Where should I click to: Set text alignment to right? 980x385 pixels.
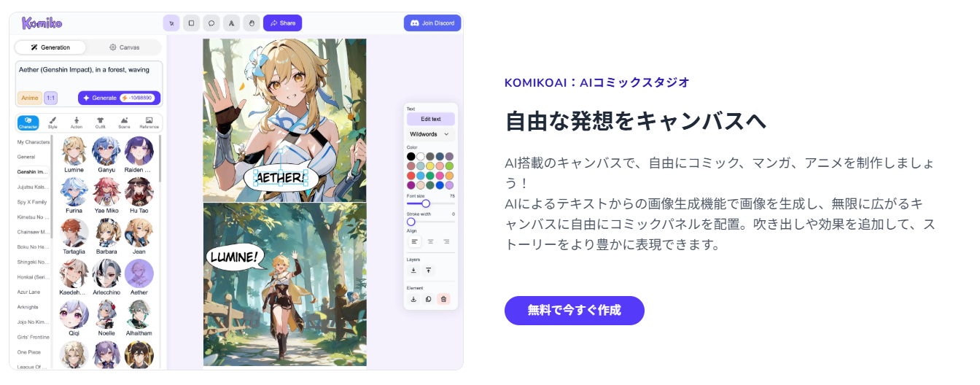446,241
